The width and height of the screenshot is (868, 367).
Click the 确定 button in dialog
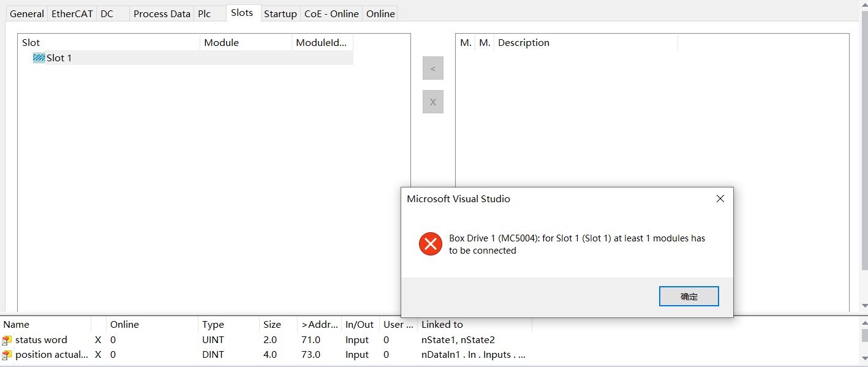689,297
